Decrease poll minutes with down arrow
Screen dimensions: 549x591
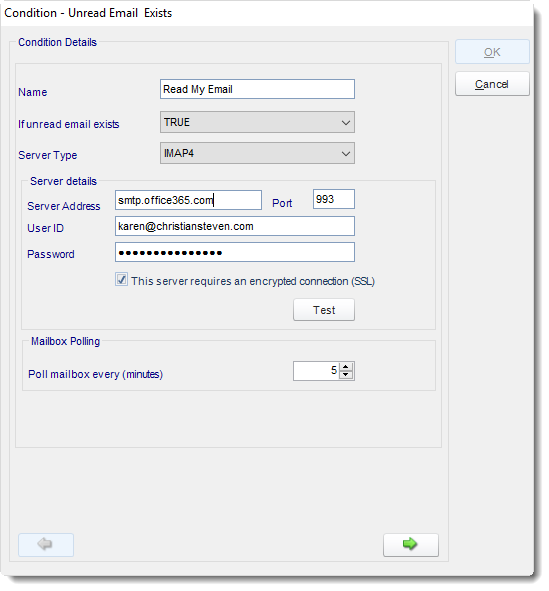tap(346, 375)
